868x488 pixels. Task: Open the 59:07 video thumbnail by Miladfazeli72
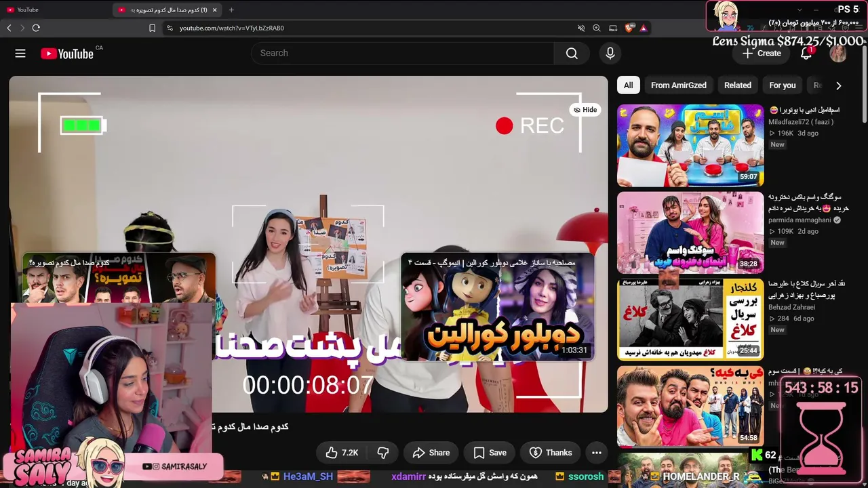(690, 145)
